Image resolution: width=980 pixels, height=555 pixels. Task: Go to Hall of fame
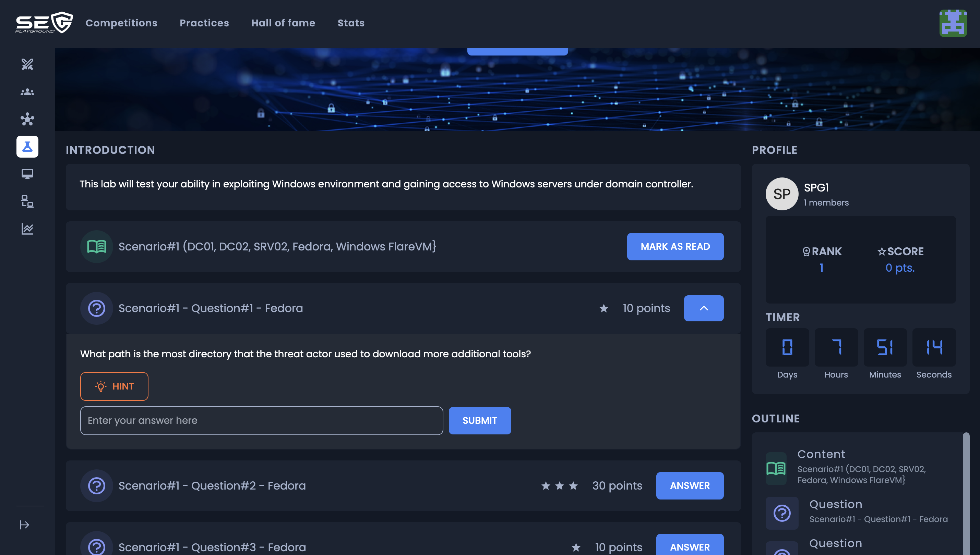click(283, 23)
